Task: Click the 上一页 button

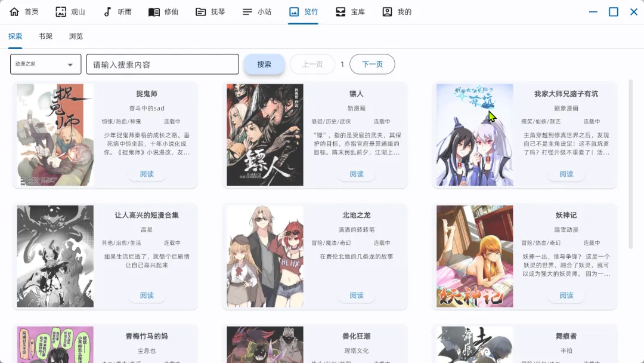Action: pyautogui.click(x=312, y=64)
